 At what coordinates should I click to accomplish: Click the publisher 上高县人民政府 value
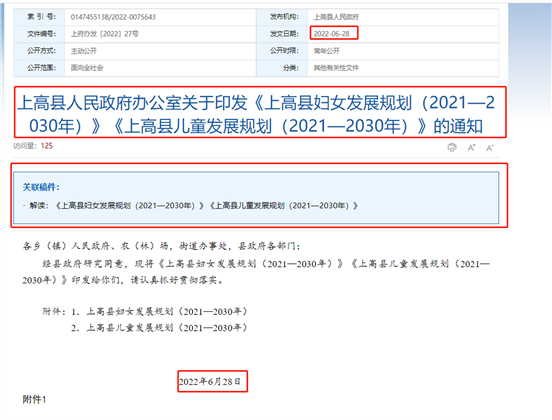[x=336, y=17]
